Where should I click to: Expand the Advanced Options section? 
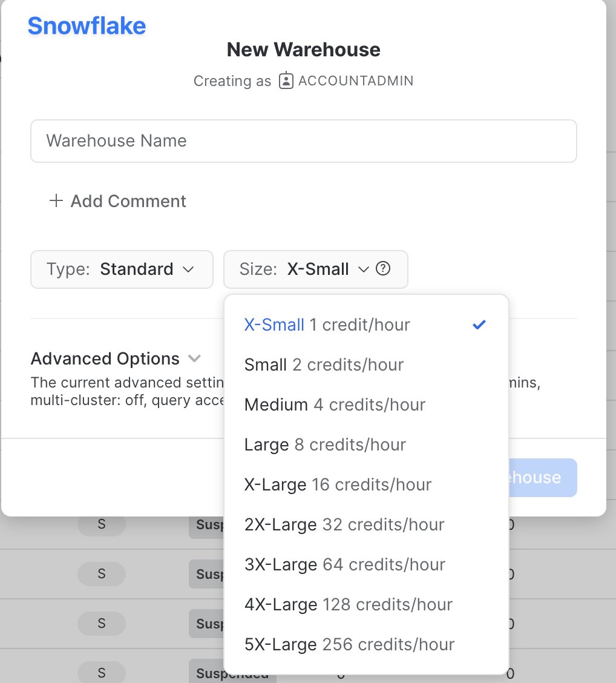116,358
